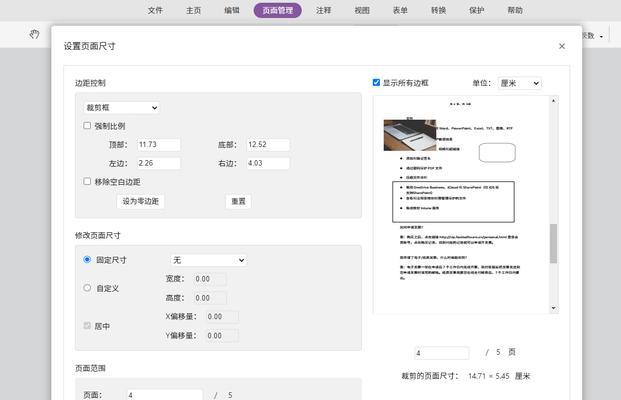The height and width of the screenshot is (400, 621).
Task: Click the 修改页面尺寸 section label
Action: click(x=97, y=235)
